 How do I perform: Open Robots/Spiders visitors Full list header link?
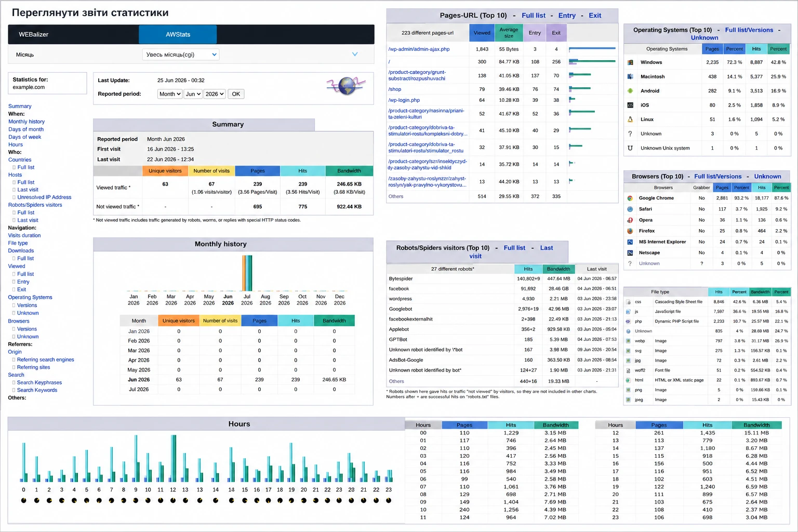click(514, 248)
